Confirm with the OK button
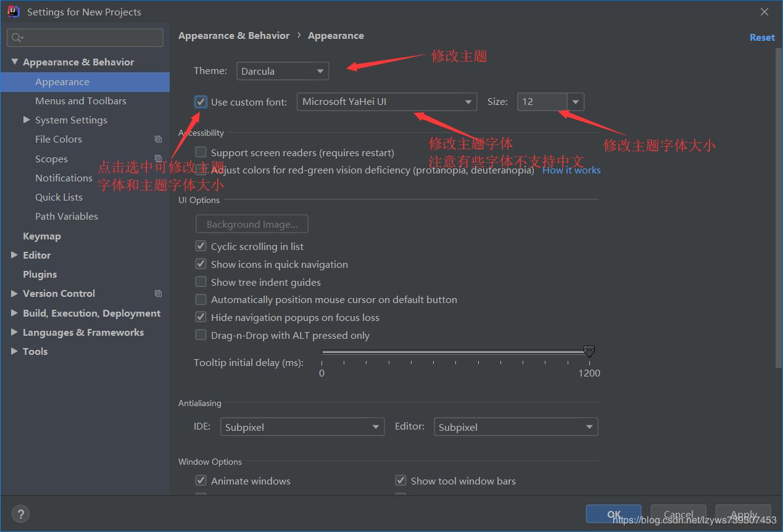 [614, 513]
